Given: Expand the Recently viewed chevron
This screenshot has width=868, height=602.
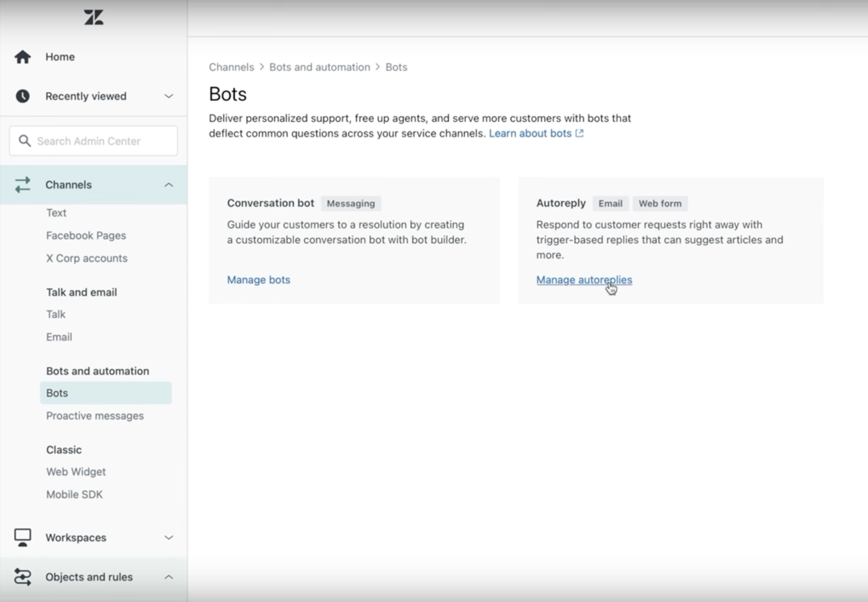Looking at the screenshot, I should 168,96.
